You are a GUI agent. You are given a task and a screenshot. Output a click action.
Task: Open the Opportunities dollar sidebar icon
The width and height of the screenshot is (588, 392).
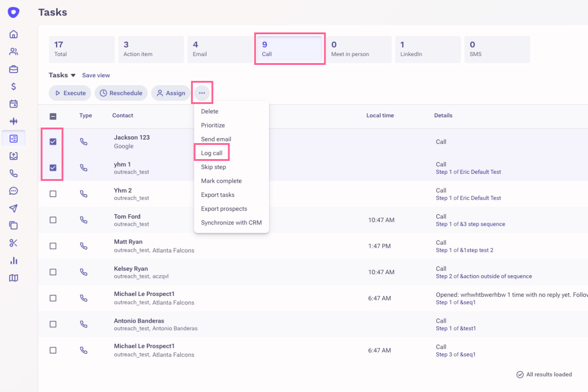click(14, 87)
